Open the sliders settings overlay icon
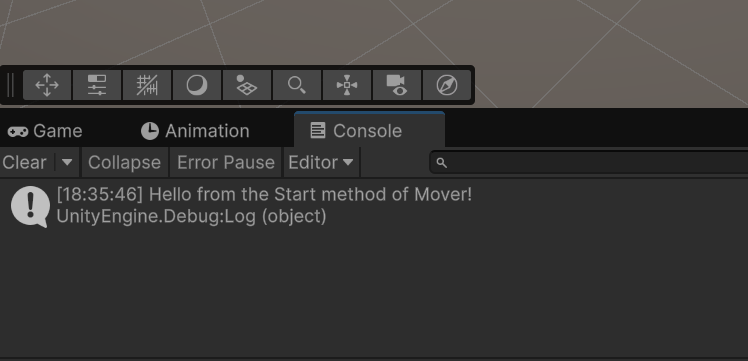This screenshot has width=748, height=361. point(97,85)
